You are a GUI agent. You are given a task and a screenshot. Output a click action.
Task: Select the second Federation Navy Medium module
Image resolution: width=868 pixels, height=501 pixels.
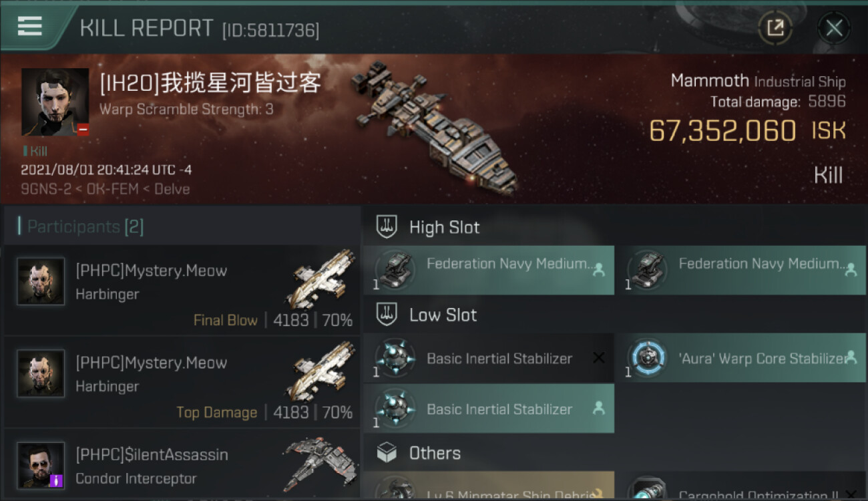740,270
